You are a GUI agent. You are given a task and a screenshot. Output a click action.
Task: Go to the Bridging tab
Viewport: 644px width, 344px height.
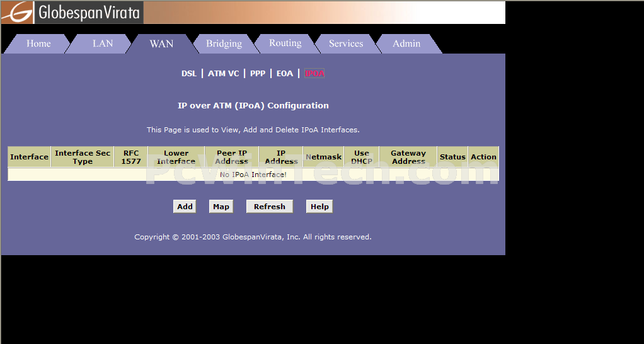[224, 43]
